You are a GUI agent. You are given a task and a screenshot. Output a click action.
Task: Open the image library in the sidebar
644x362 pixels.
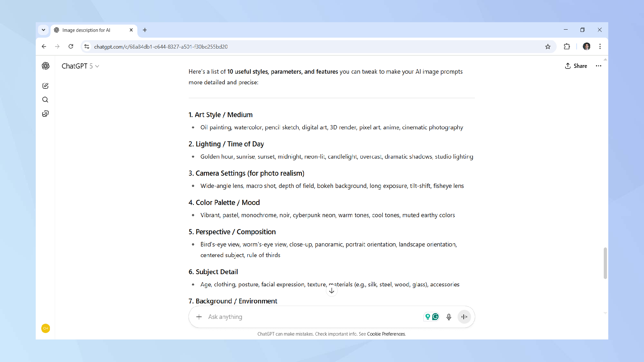pyautogui.click(x=45, y=113)
